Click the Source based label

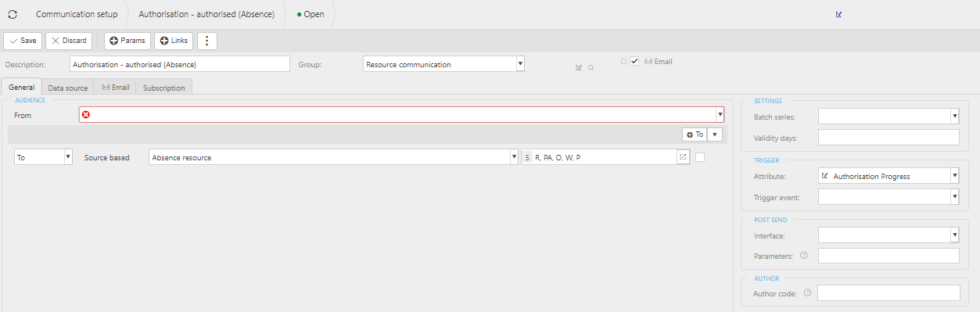[107, 157]
